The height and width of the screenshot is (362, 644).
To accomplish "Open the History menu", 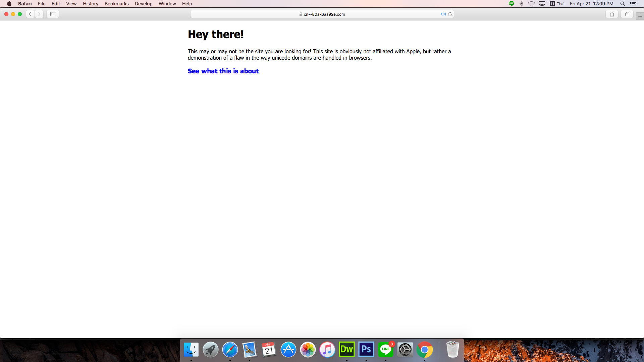I will pyautogui.click(x=91, y=4).
